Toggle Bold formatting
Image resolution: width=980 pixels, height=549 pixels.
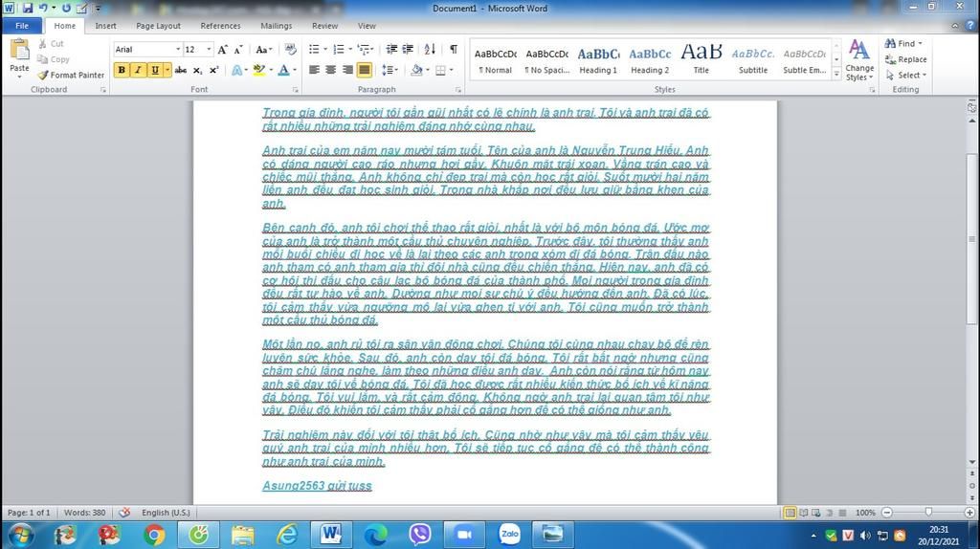coord(122,70)
